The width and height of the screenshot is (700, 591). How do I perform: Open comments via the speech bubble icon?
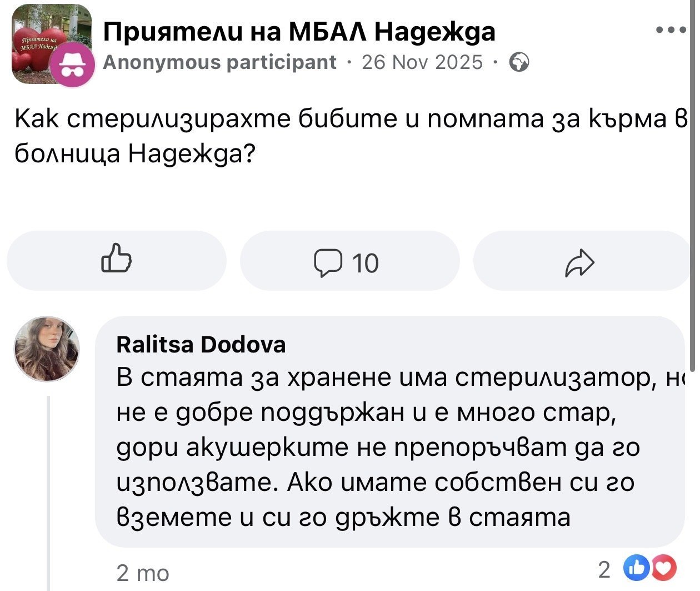(x=328, y=262)
